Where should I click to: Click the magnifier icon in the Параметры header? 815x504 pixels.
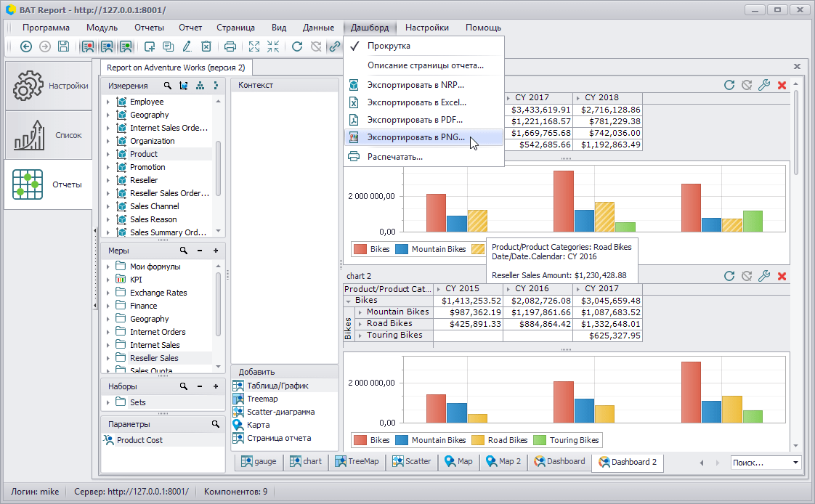click(216, 424)
